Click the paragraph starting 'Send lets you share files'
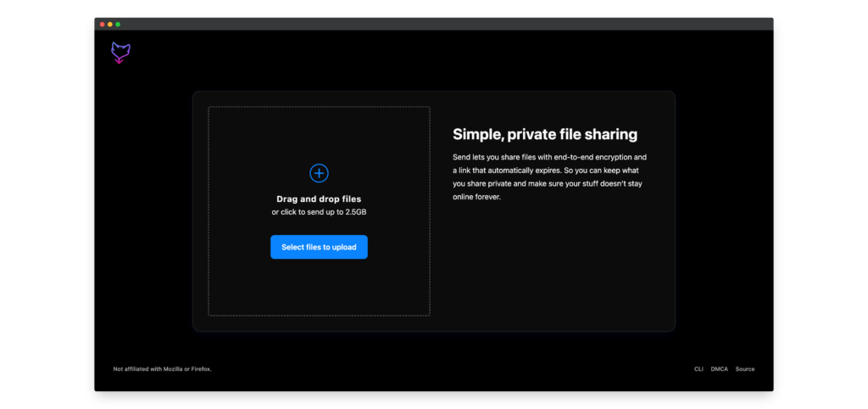The image size is (868, 409). point(549,176)
